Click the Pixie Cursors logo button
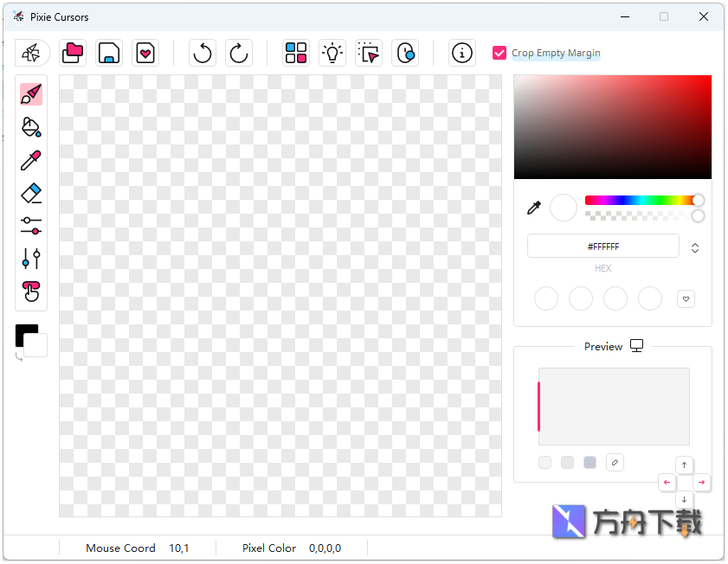Screen dimensions: 728x564 (31, 53)
